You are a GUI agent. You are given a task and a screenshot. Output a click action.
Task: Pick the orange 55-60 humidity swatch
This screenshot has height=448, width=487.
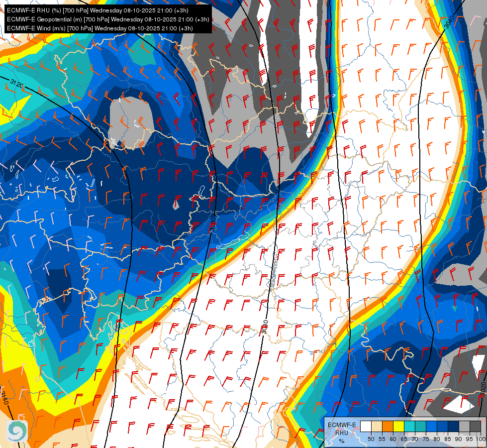click(388, 426)
